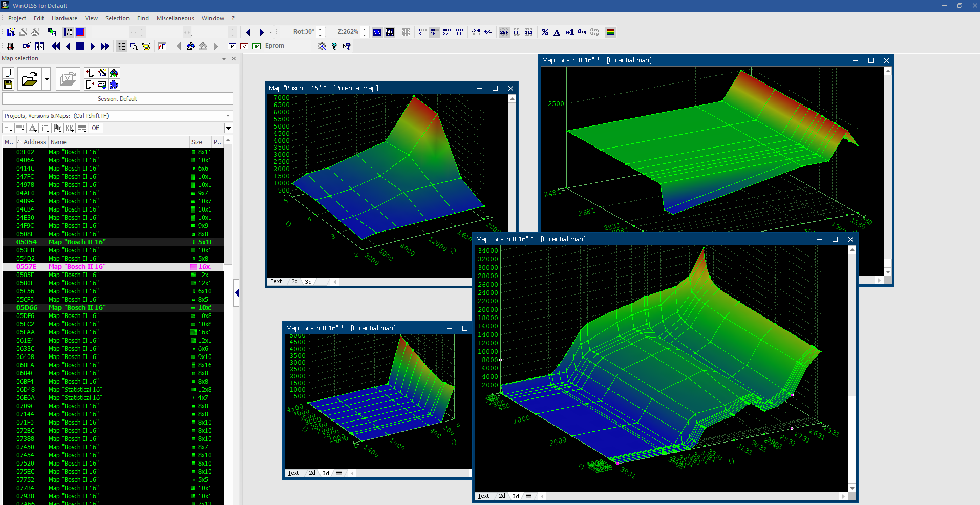Click the open project folder icon
Screen dimensions: 980x505
[30, 79]
